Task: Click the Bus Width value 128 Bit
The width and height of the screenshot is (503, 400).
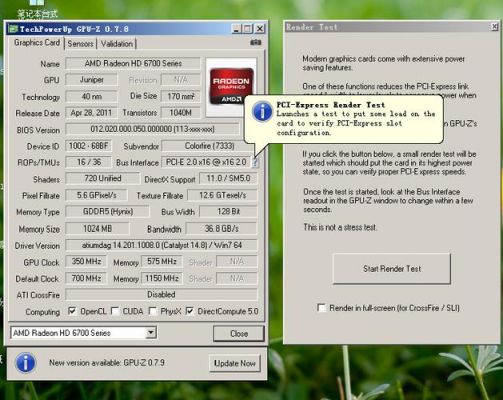Action: pos(228,212)
